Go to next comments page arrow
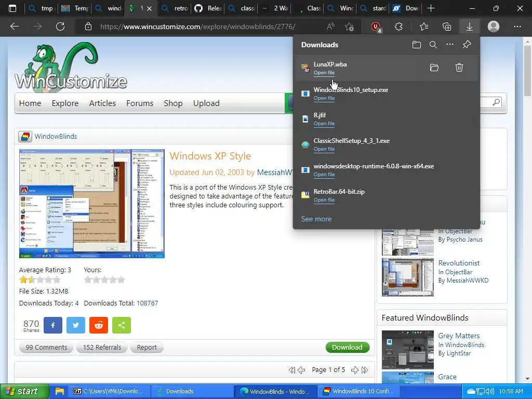532x399 pixels. click(x=354, y=370)
